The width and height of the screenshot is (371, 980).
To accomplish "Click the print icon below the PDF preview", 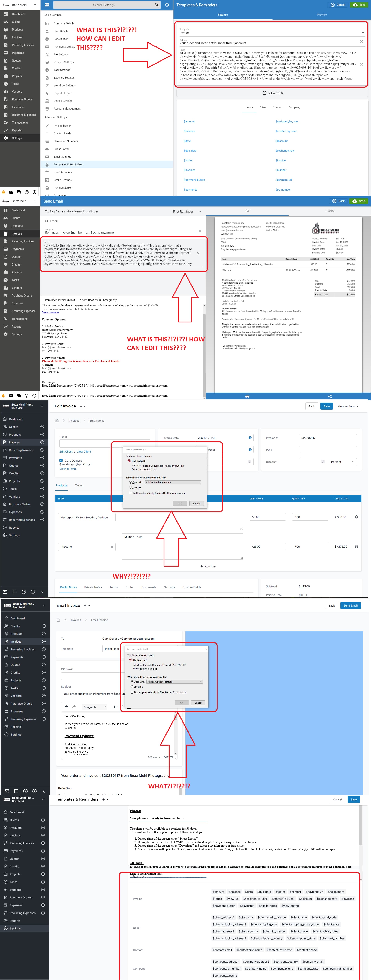I will [247, 396].
